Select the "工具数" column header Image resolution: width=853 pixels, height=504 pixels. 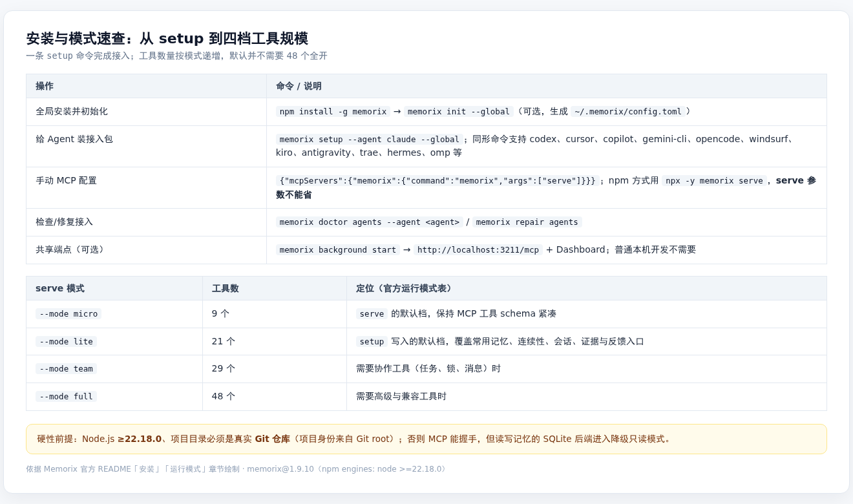pyautogui.click(x=275, y=288)
